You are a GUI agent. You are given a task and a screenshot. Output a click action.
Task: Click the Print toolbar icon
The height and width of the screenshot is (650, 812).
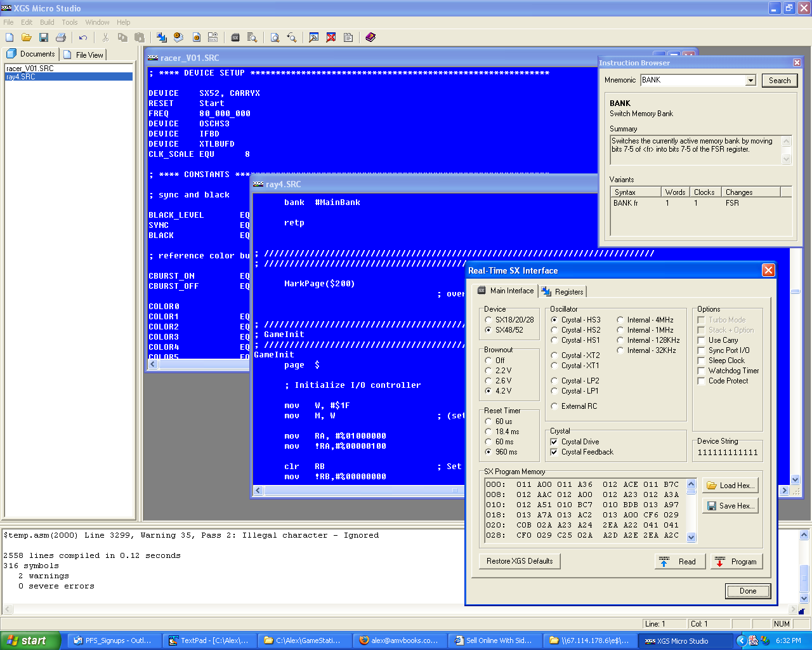(x=61, y=38)
